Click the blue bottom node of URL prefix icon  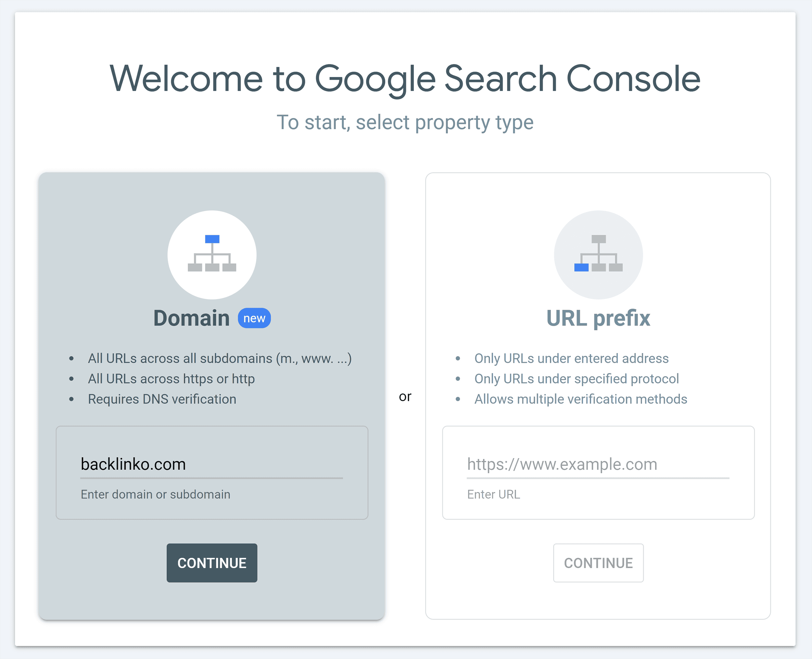click(x=582, y=268)
